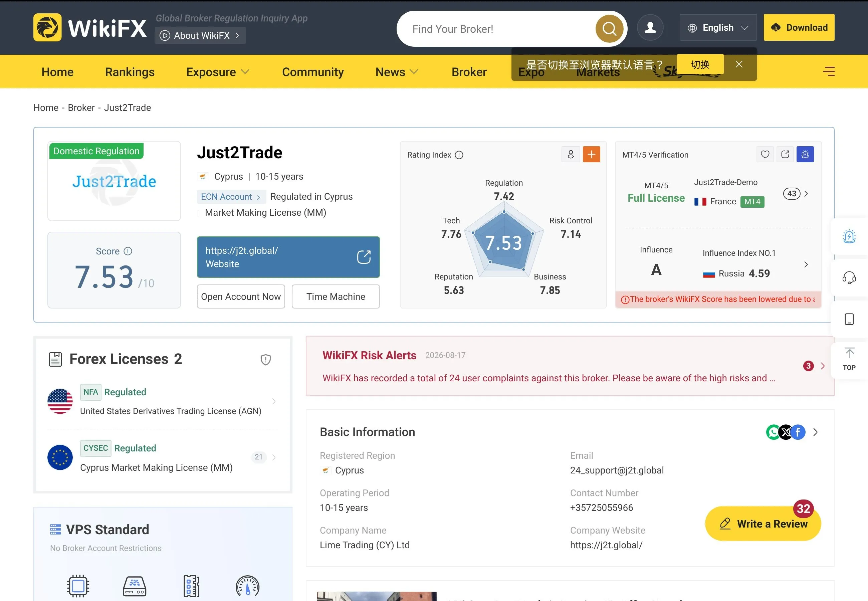Click the About WikiFX link
Viewport: 868px width, 601px height.
pyautogui.click(x=200, y=35)
